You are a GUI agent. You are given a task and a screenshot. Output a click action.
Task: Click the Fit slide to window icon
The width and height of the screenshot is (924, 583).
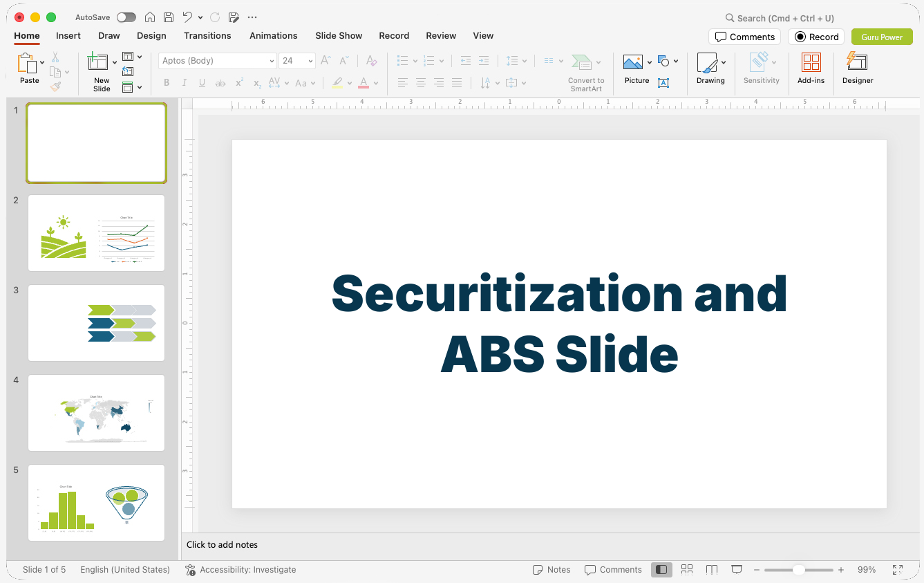point(898,570)
